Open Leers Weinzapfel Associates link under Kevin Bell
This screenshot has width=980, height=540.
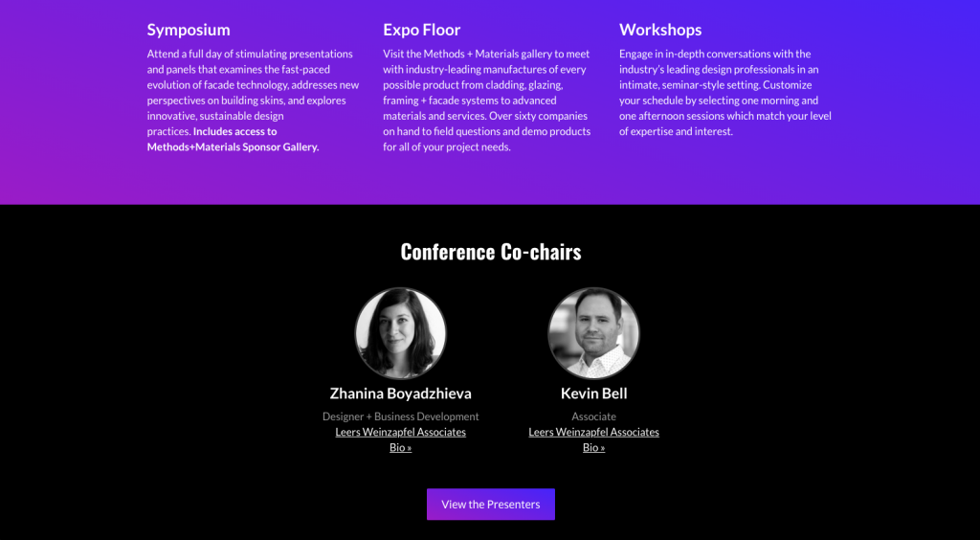[593, 432]
